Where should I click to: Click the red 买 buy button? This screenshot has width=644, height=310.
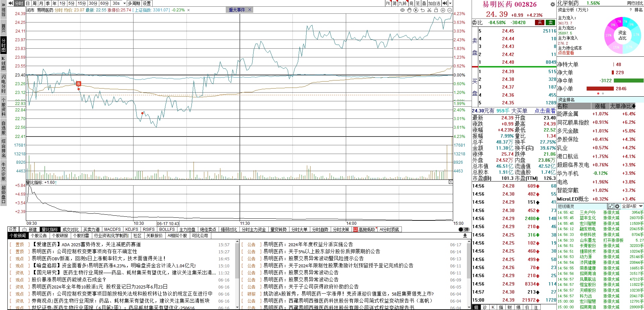pos(540,22)
